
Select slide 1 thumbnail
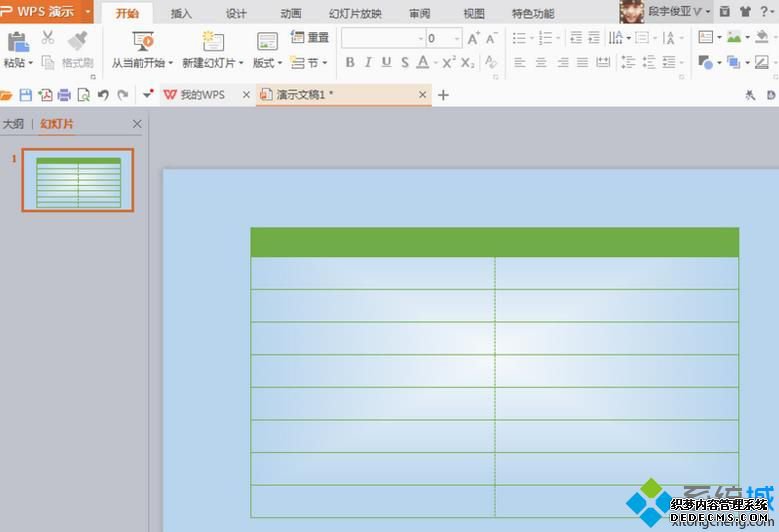pos(78,180)
